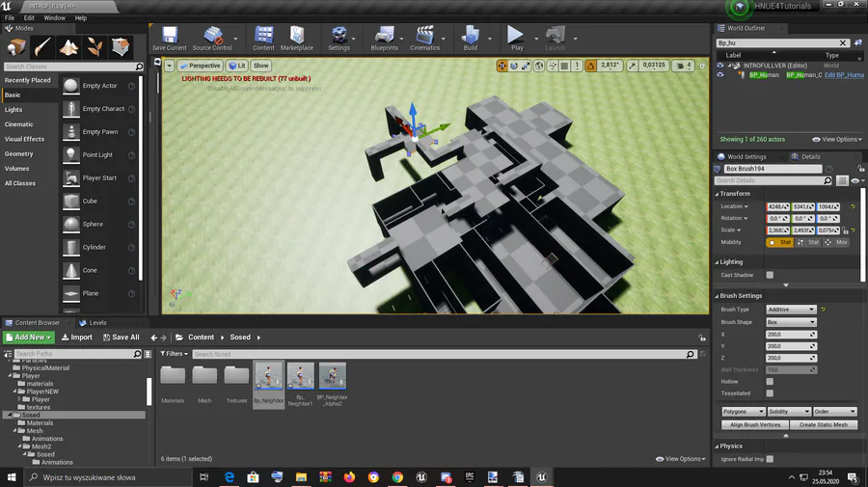Open Brush Shape Box dropdown
The height and width of the screenshot is (487, 868).
coord(791,322)
